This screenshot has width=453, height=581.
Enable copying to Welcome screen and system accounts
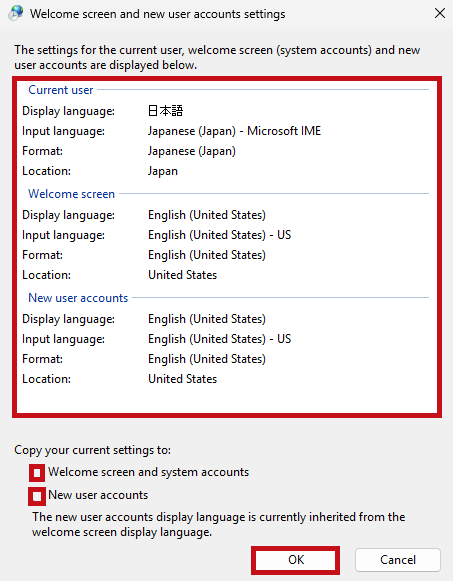pos(37,473)
